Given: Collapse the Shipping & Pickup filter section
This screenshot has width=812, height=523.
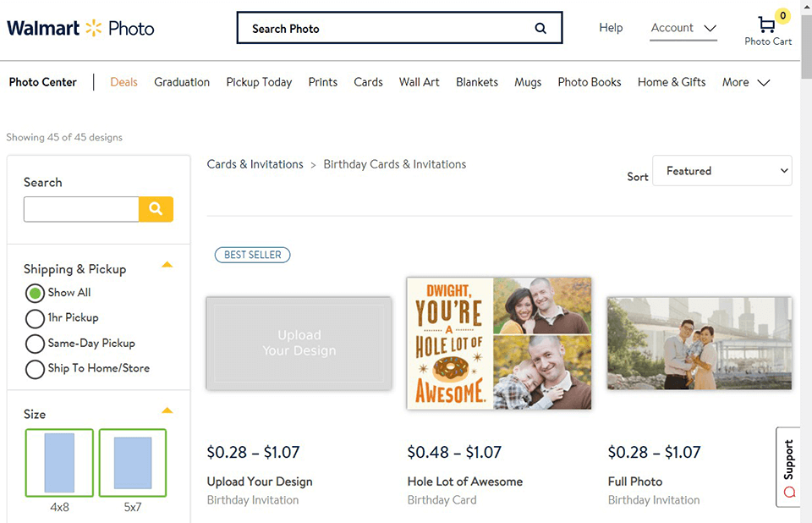Looking at the screenshot, I should [x=167, y=266].
